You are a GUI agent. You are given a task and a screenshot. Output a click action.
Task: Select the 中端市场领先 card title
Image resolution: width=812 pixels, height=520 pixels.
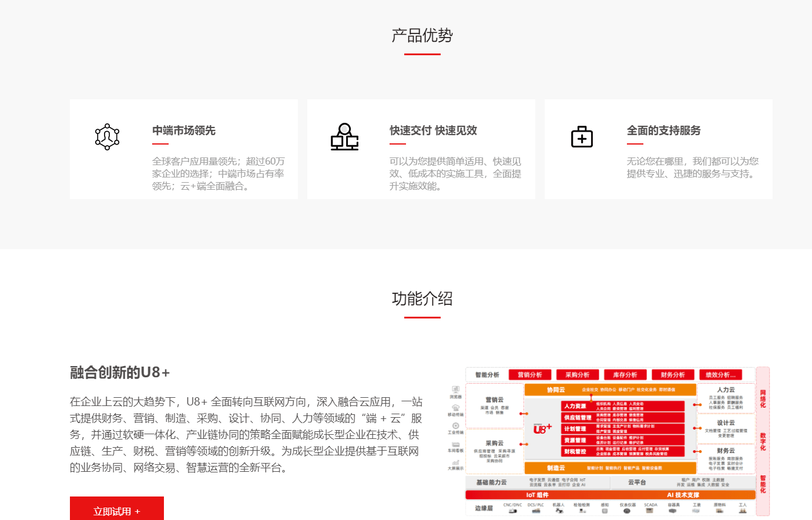[184, 130]
